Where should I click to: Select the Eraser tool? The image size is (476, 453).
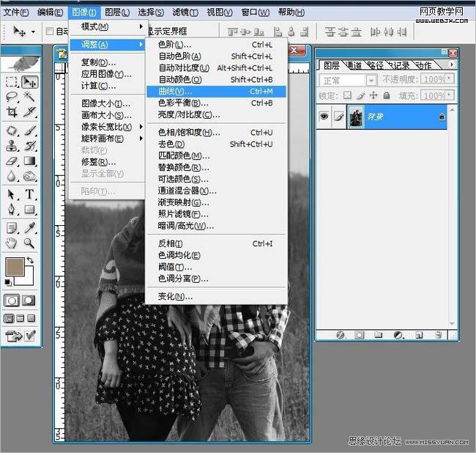[12, 161]
